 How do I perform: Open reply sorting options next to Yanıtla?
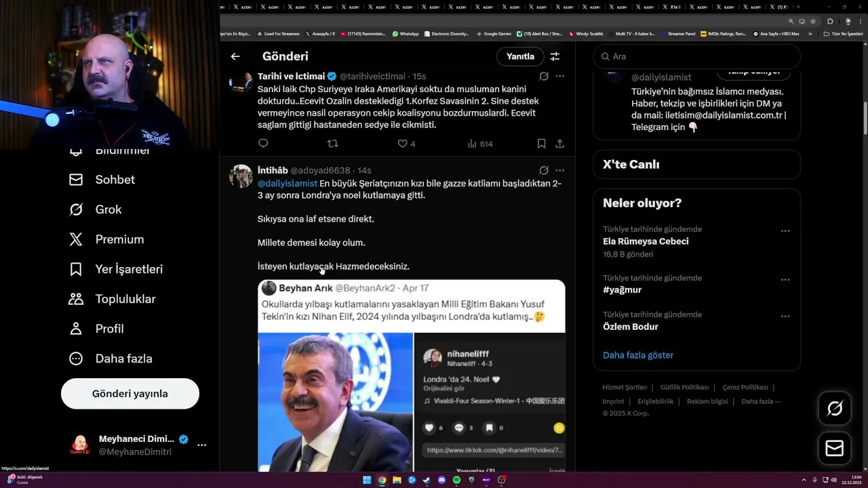tap(555, 56)
